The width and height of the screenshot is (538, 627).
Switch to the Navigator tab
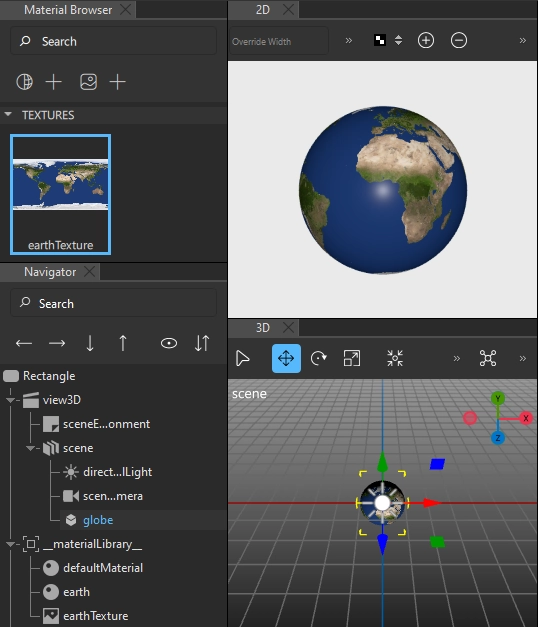point(50,272)
